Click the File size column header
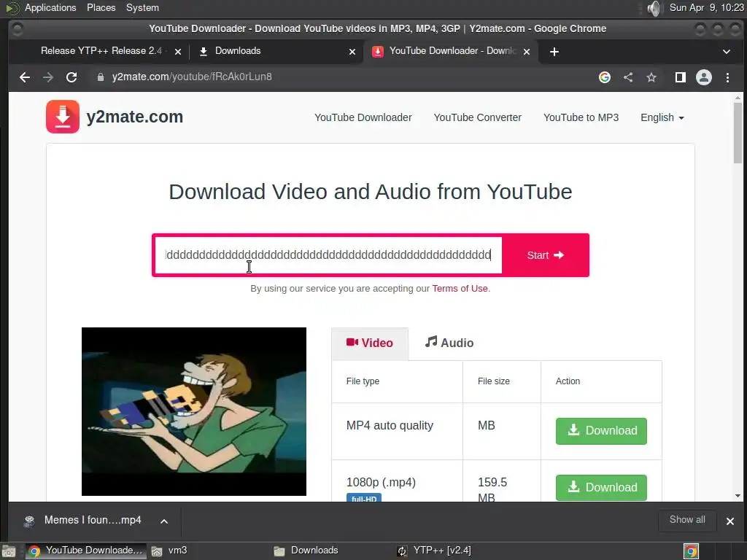The image size is (747, 560). pyautogui.click(x=494, y=381)
